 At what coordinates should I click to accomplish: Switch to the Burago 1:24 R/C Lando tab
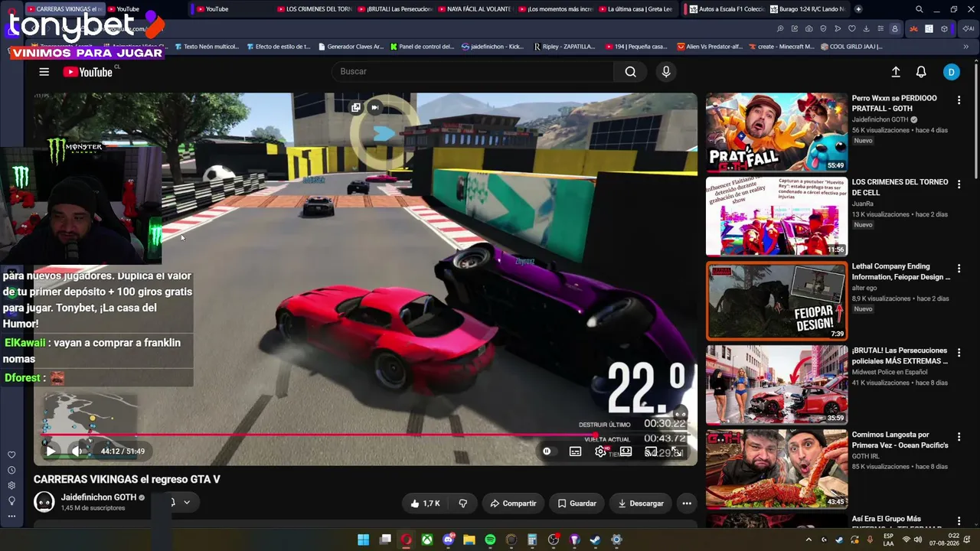807,9
